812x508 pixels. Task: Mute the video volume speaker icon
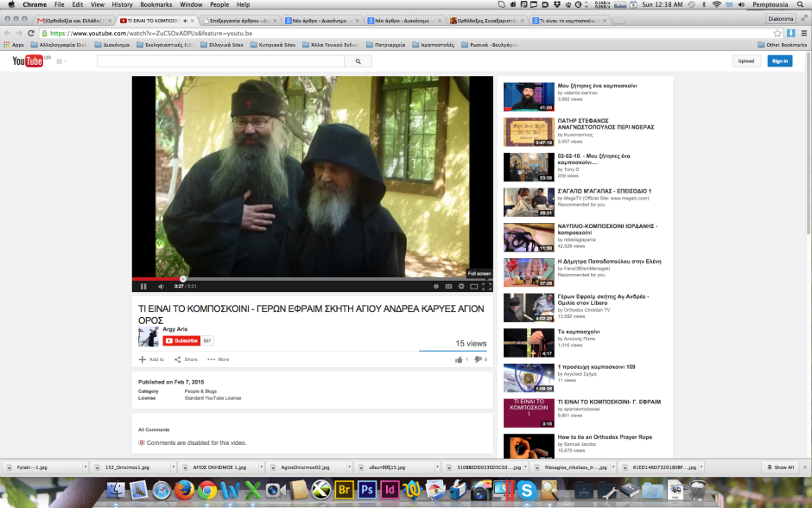tap(161, 286)
